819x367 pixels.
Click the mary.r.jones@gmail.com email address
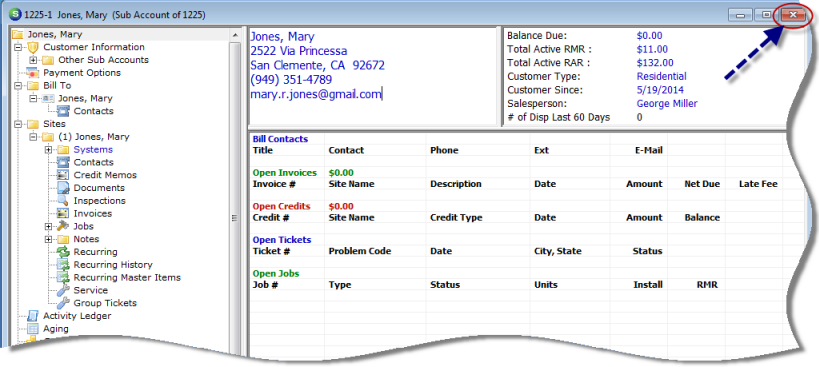[316, 94]
